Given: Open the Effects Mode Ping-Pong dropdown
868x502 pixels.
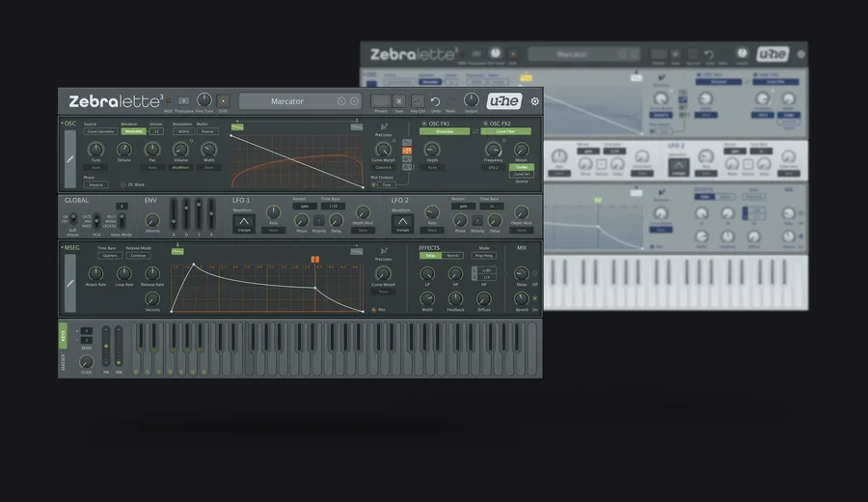Looking at the screenshot, I should tap(484, 256).
